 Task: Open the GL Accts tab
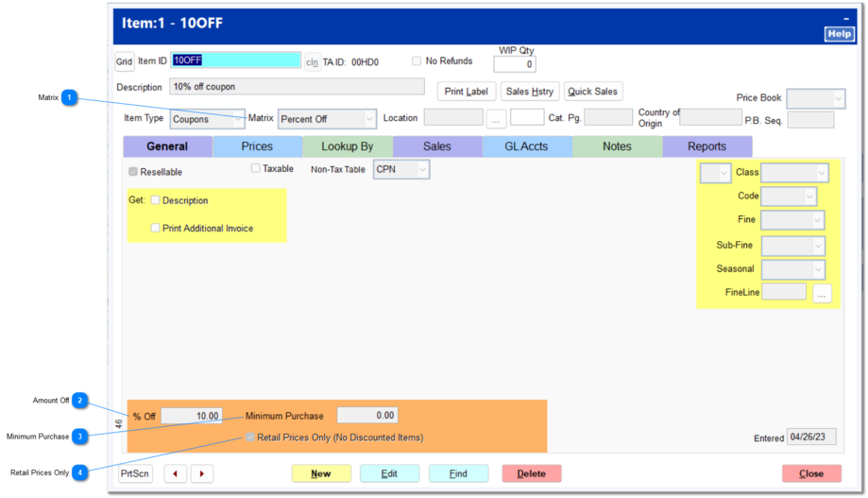point(526,146)
